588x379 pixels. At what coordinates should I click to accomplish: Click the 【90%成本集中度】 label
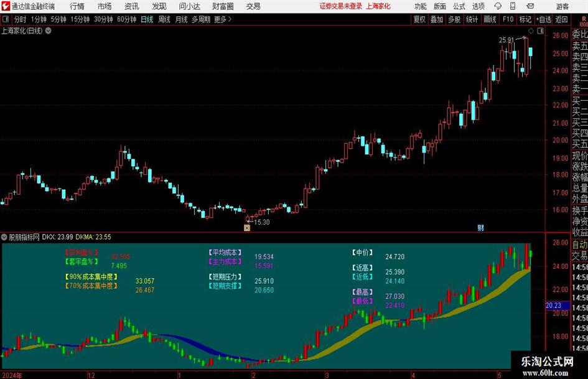pos(91,276)
